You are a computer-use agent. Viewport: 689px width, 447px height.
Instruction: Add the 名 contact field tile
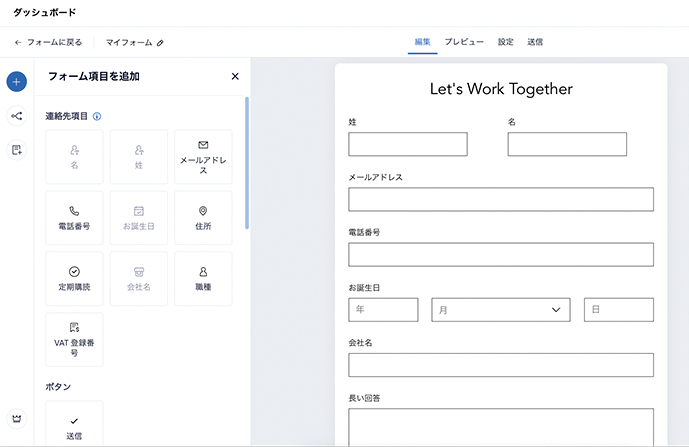pos(74,157)
